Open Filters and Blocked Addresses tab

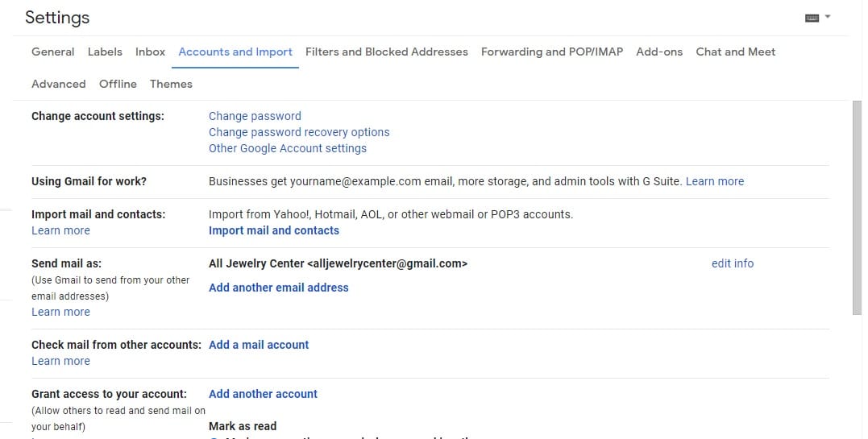pos(386,52)
